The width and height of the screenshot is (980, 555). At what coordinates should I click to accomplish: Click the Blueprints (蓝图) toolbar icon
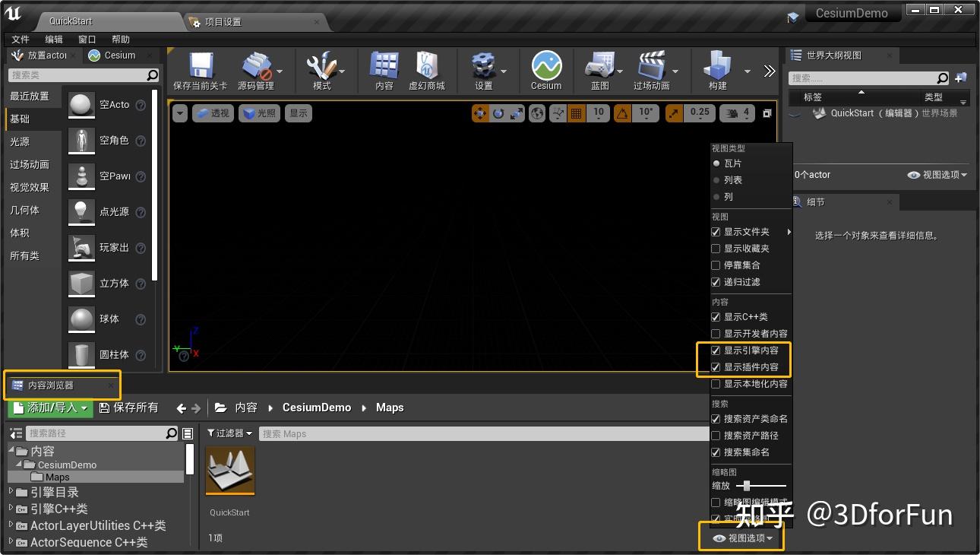click(599, 66)
